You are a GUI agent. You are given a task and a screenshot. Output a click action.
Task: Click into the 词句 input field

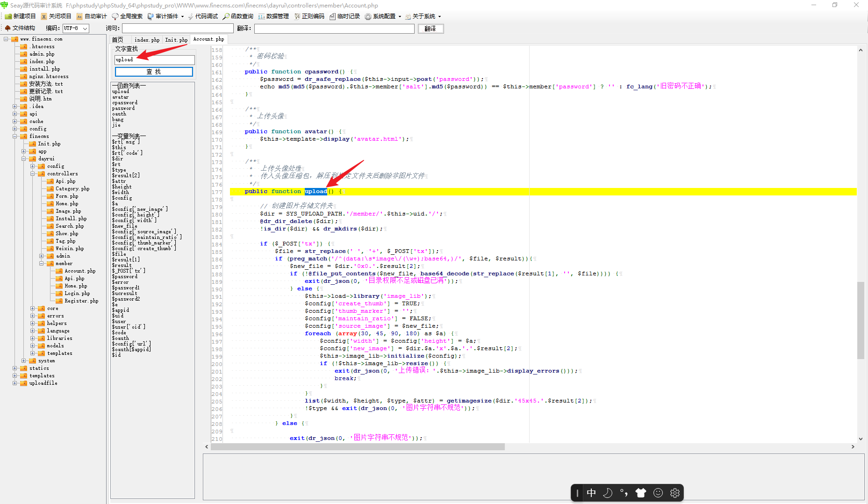(178, 29)
